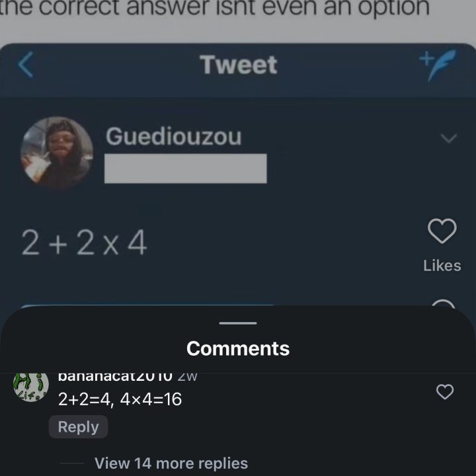Viewport: 476px width, 476px height.
Task: Go back using the left chevron arrow
Action: (x=26, y=65)
